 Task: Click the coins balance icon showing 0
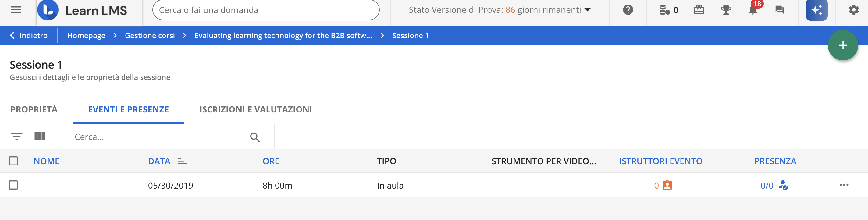[x=664, y=10]
